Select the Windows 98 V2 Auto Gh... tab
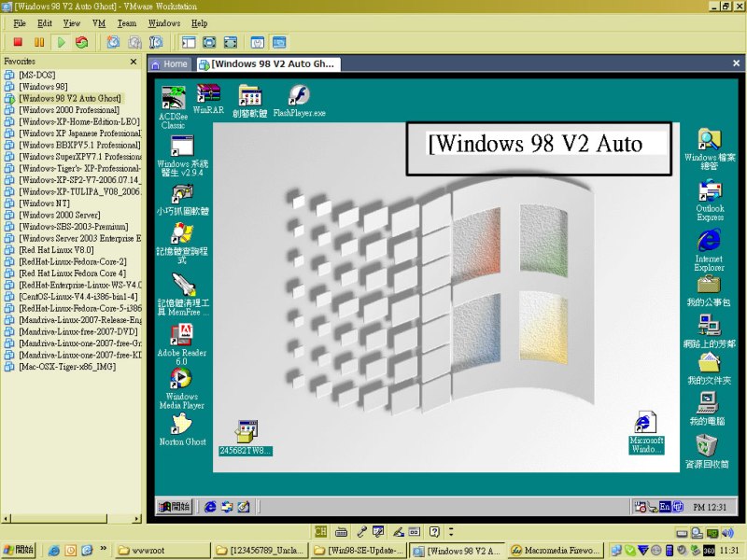The image size is (747, 560). 267,64
